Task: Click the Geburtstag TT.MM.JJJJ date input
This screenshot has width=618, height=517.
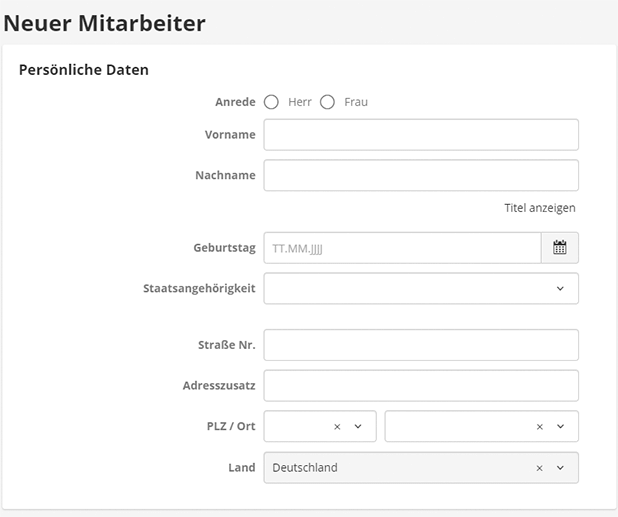Action: point(402,248)
